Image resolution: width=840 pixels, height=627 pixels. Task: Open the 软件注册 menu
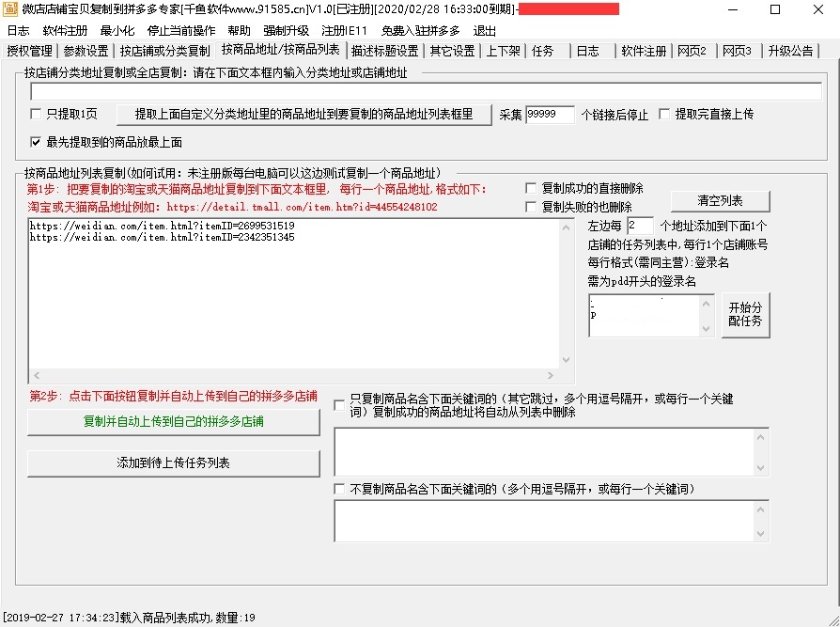pos(65,30)
